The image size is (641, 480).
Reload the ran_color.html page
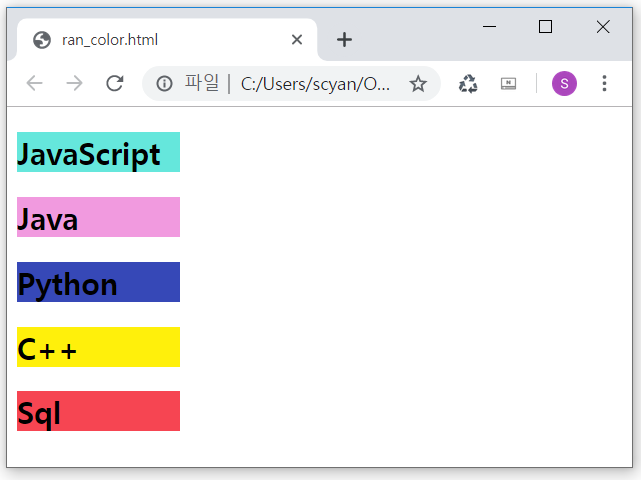pos(115,83)
